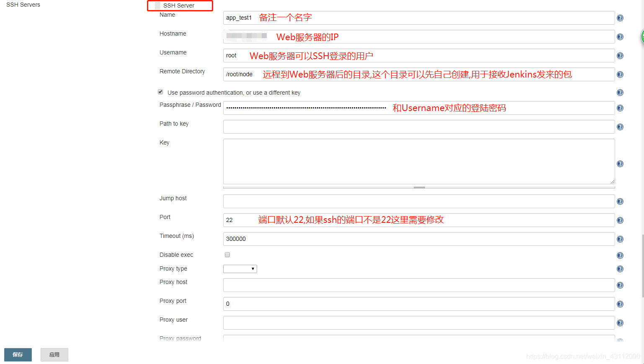Open help for the Name field
Screen dimensions: 644x364
(620, 18)
